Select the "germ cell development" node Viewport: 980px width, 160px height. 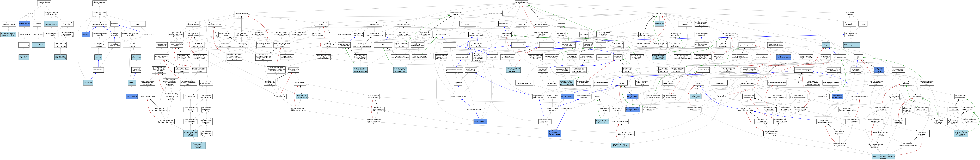pyautogui.click(x=454, y=70)
